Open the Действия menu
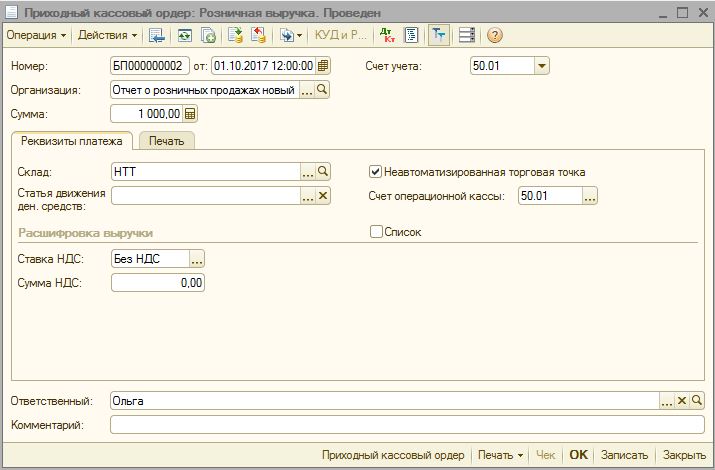This screenshot has height=470, width=715. click(108, 35)
